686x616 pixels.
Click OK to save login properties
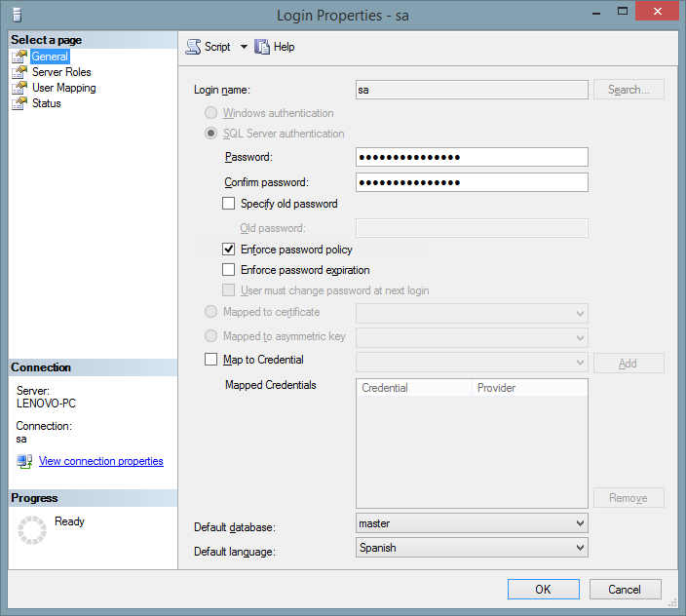click(544, 590)
